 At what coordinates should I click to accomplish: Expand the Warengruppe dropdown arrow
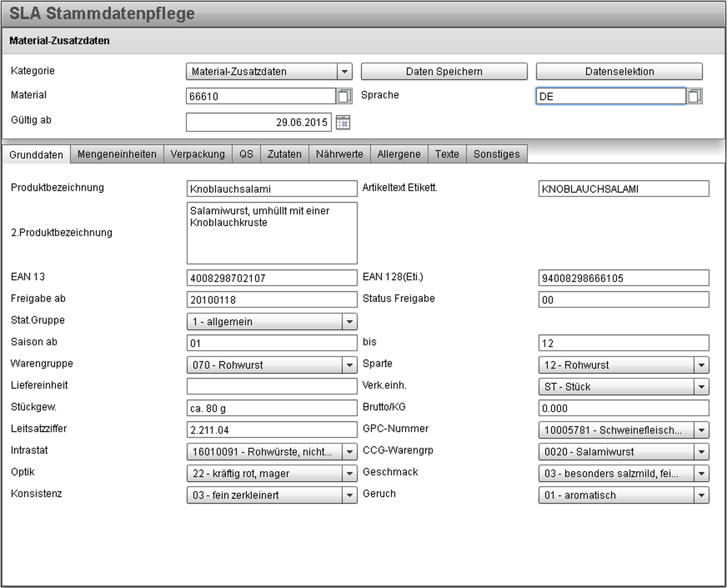point(349,365)
